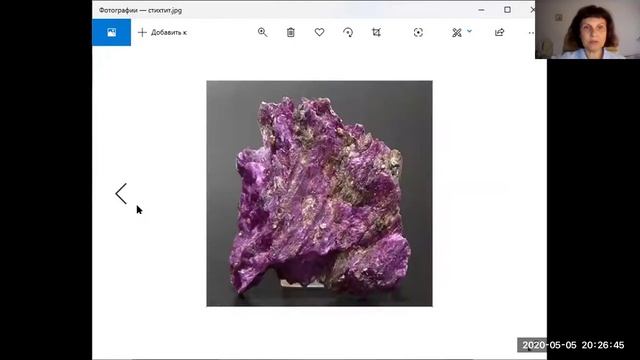
Task: Delete the photo with the trash icon
Action: [291, 32]
